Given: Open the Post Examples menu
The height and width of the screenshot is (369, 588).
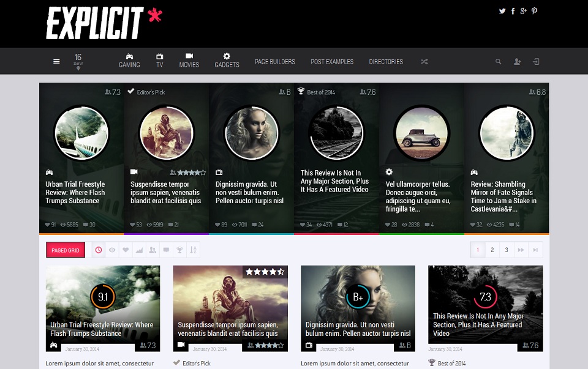Looking at the screenshot, I should (x=332, y=62).
